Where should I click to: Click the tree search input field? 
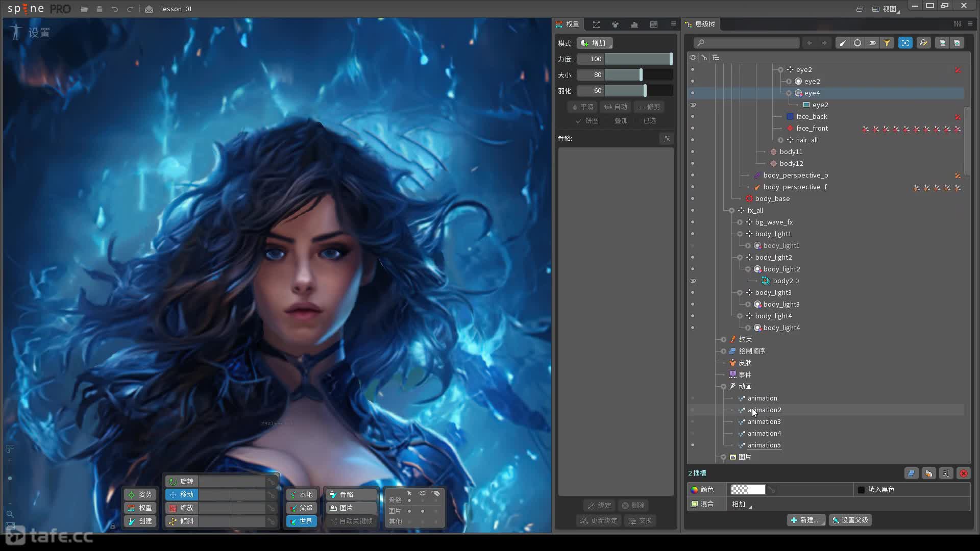[x=747, y=43]
